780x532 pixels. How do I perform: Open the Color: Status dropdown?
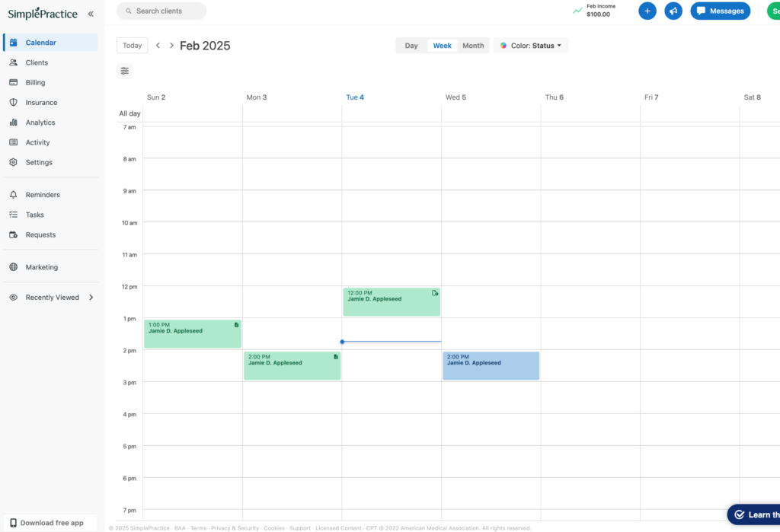coord(531,46)
